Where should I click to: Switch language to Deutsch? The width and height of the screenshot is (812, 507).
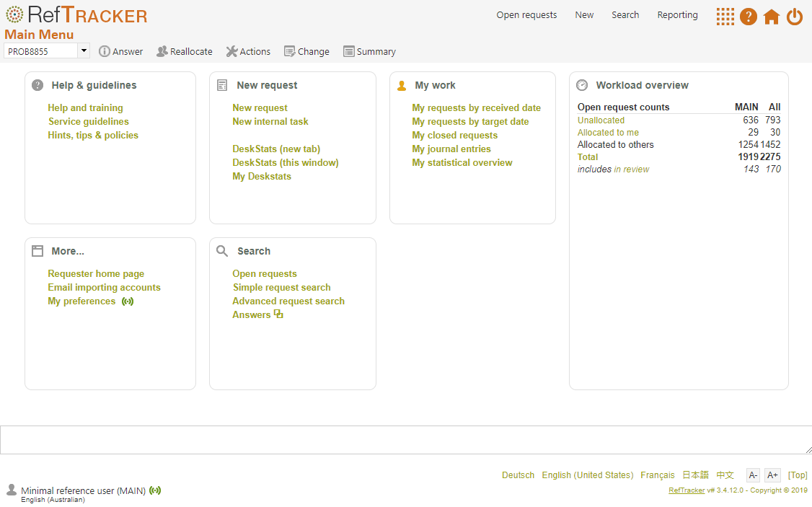(518, 475)
